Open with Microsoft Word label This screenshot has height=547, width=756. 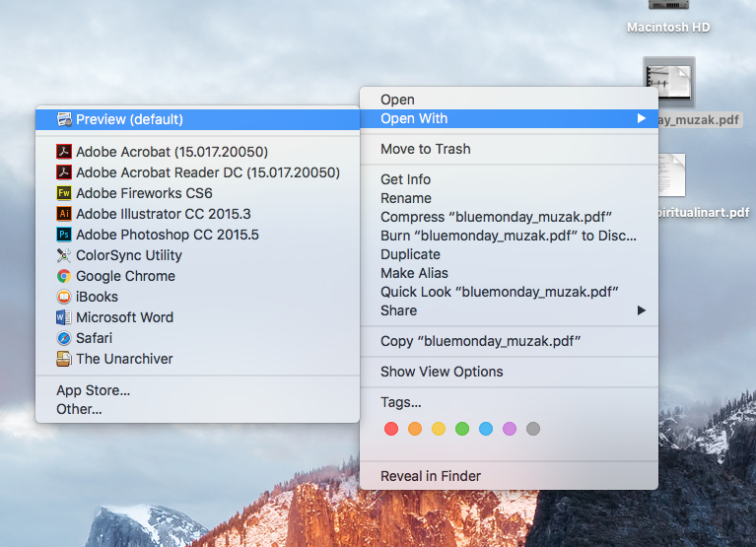124,317
